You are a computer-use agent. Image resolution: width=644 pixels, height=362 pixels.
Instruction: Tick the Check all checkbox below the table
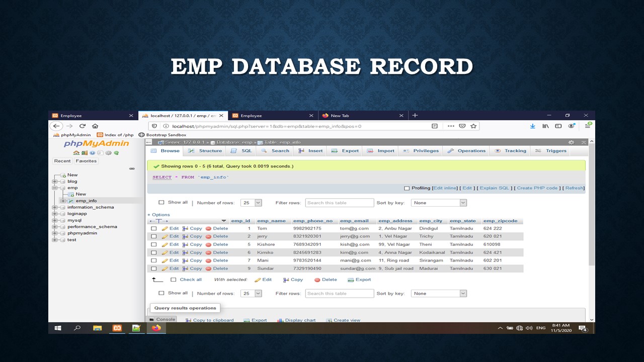click(173, 280)
